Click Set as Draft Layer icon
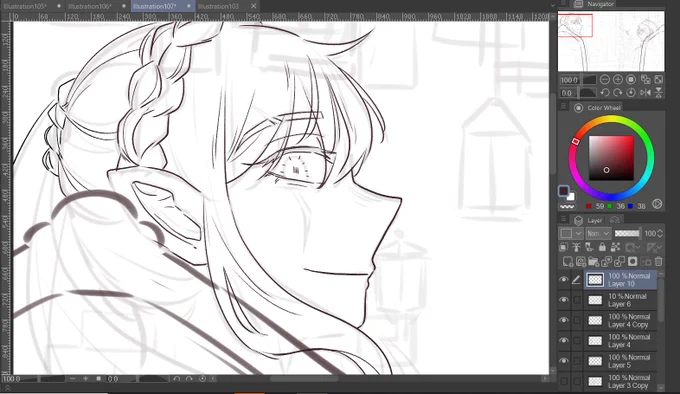The width and height of the screenshot is (680, 394). [589, 247]
